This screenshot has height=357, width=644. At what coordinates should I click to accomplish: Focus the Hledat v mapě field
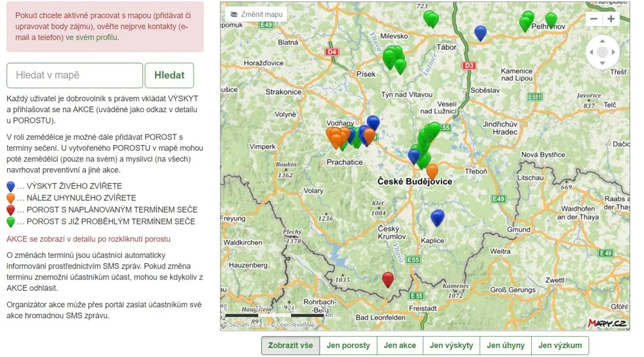point(75,75)
